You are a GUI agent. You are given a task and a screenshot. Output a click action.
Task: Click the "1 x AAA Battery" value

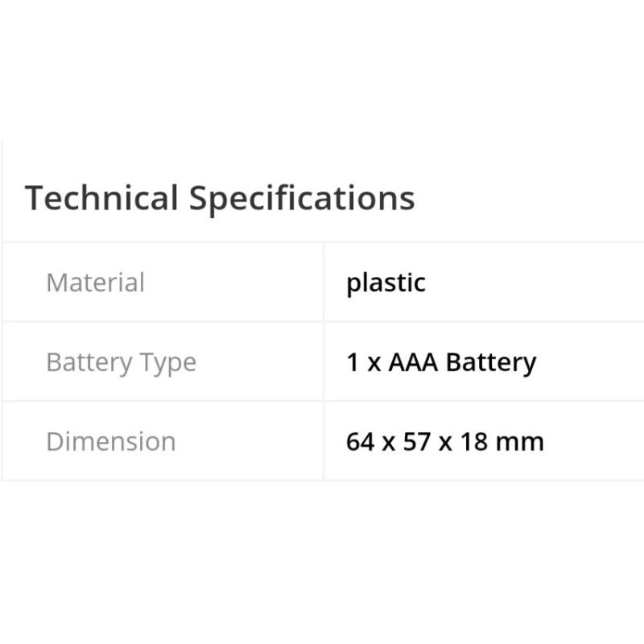pos(440,362)
